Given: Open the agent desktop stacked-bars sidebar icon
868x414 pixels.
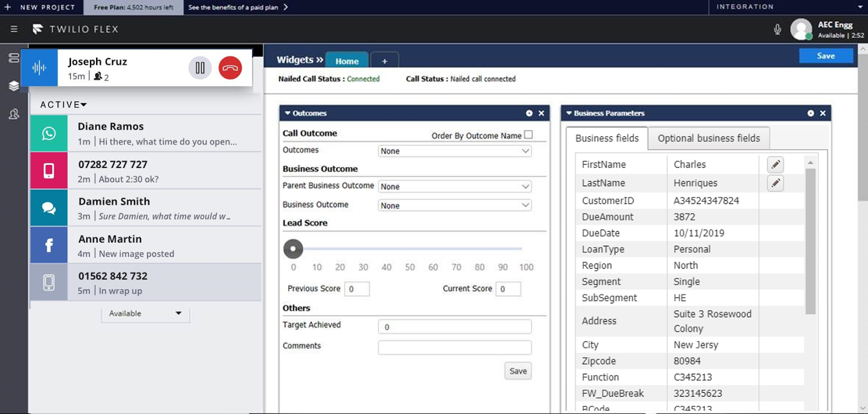Looking at the screenshot, I should (14, 58).
